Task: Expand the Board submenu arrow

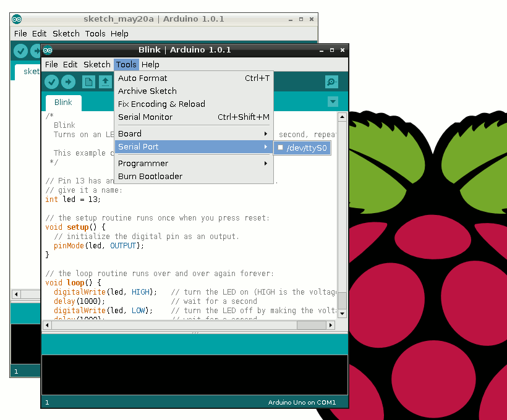Action: click(265, 134)
